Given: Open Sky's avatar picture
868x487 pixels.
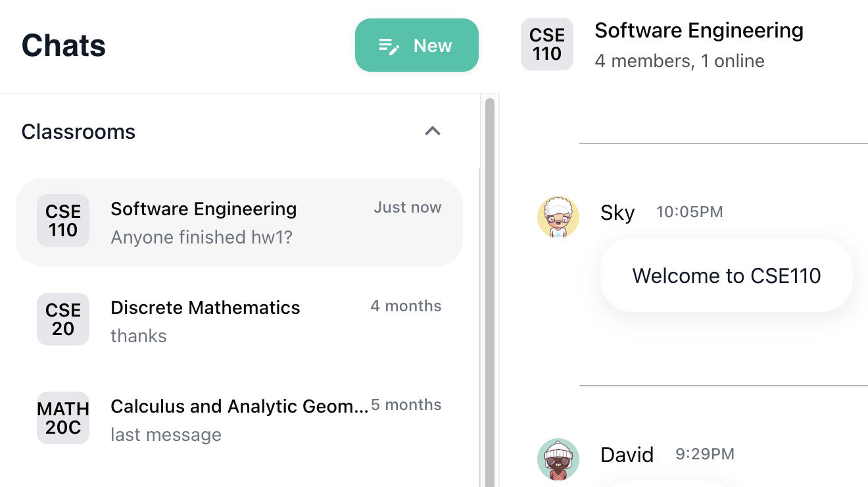Looking at the screenshot, I should (x=558, y=217).
